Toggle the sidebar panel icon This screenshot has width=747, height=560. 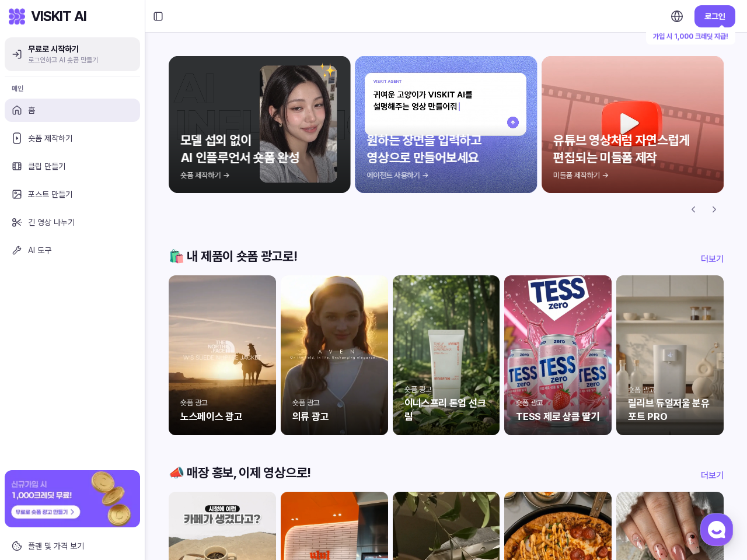(158, 16)
